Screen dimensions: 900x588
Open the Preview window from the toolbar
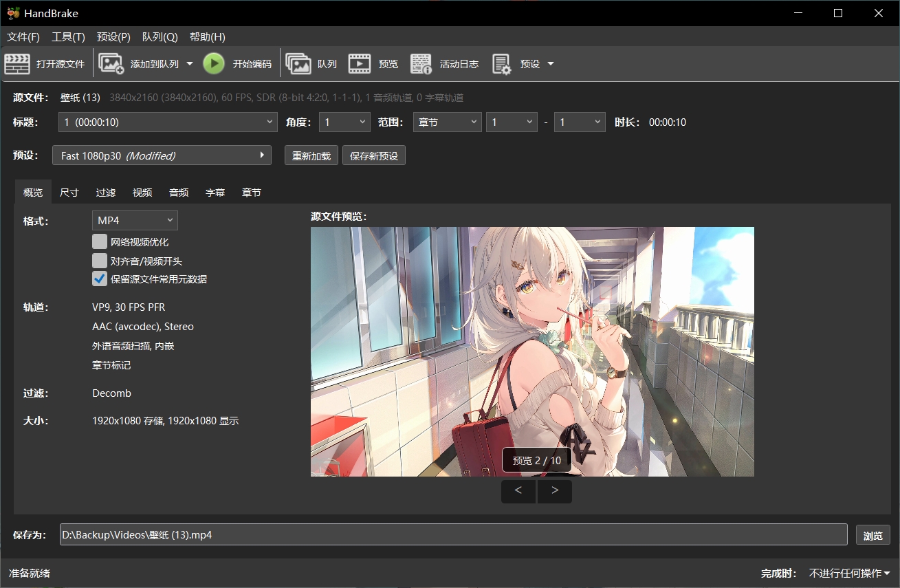point(375,63)
